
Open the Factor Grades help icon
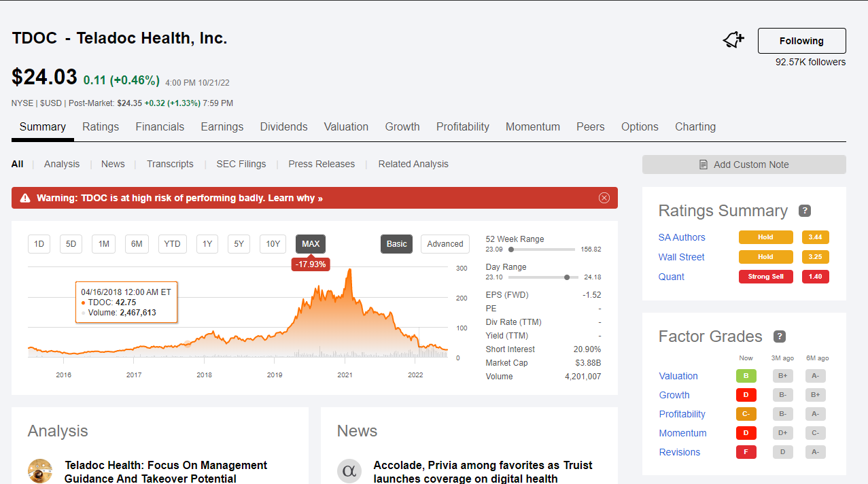pyautogui.click(x=780, y=336)
